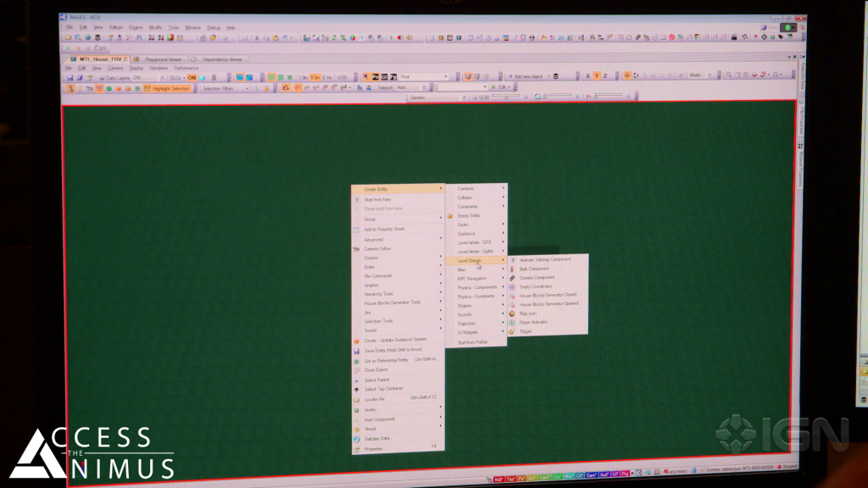Click the Trigger icon in Level Design submenu
The width and height of the screenshot is (868, 488).
(x=512, y=331)
